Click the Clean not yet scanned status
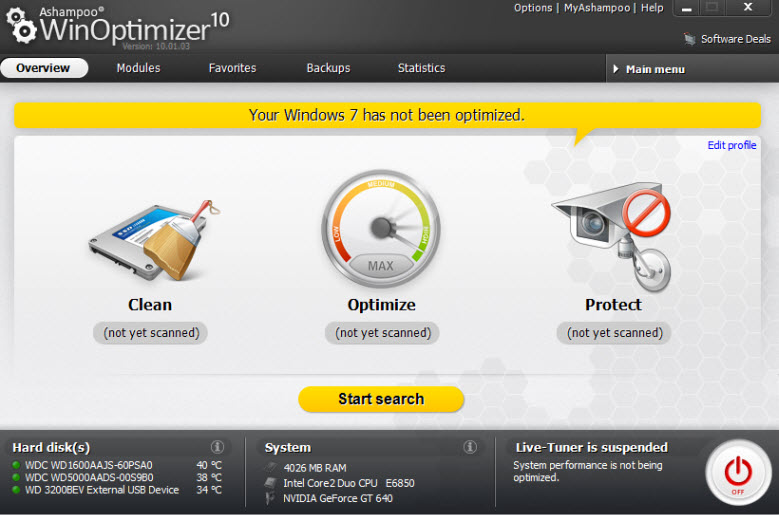Viewport: 779px width, 515px height. tap(151, 333)
